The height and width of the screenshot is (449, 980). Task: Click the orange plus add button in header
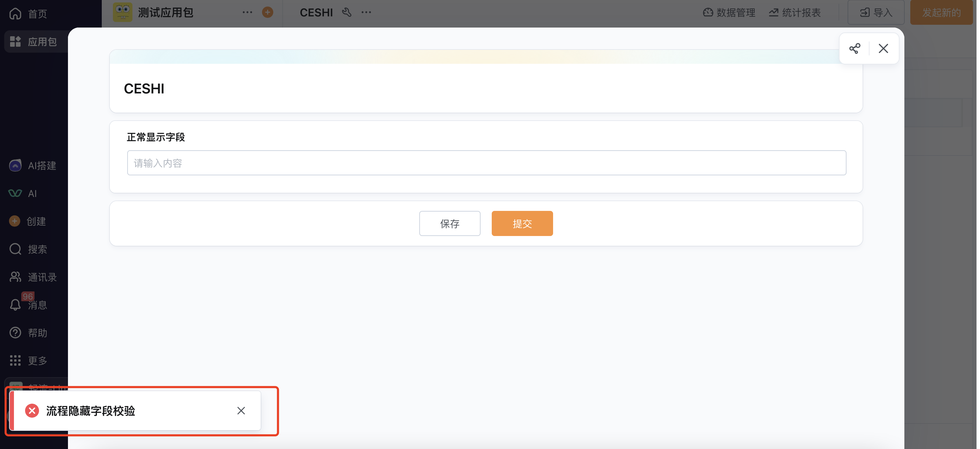(x=267, y=12)
